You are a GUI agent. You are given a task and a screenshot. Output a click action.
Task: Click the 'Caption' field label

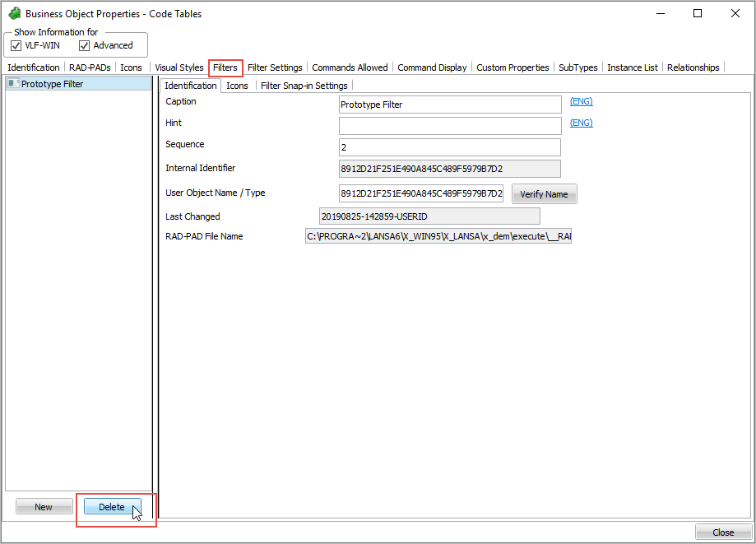(x=181, y=101)
